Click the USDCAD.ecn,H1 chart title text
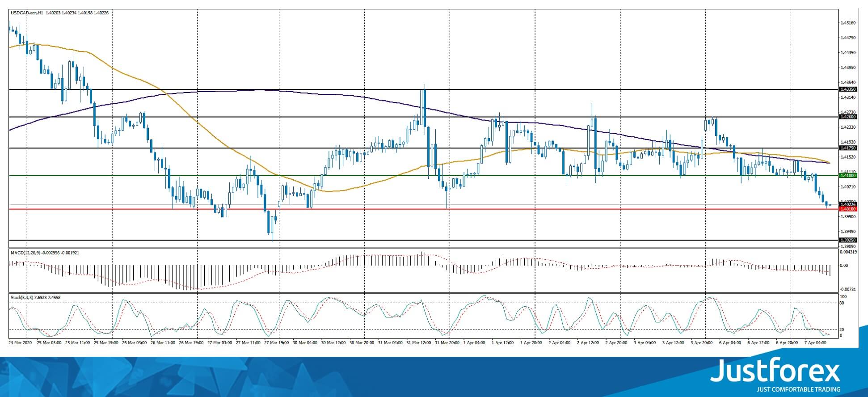 pyautogui.click(x=27, y=13)
